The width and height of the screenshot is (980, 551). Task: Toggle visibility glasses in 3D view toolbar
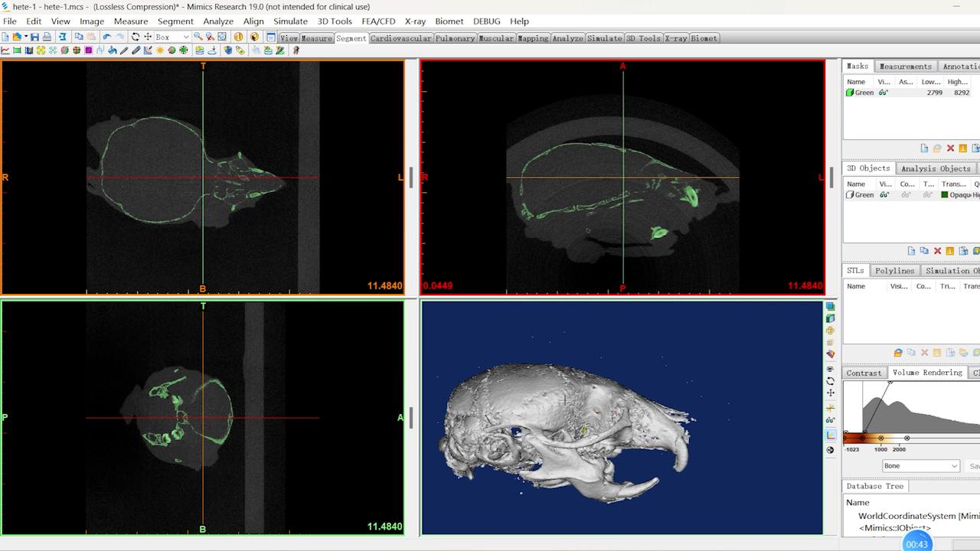coord(830,420)
